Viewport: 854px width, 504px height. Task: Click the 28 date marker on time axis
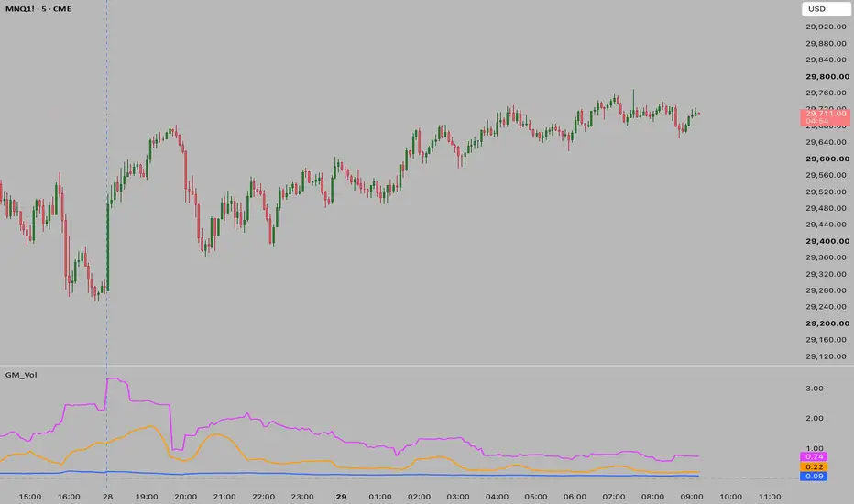click(x=108, y=497)
